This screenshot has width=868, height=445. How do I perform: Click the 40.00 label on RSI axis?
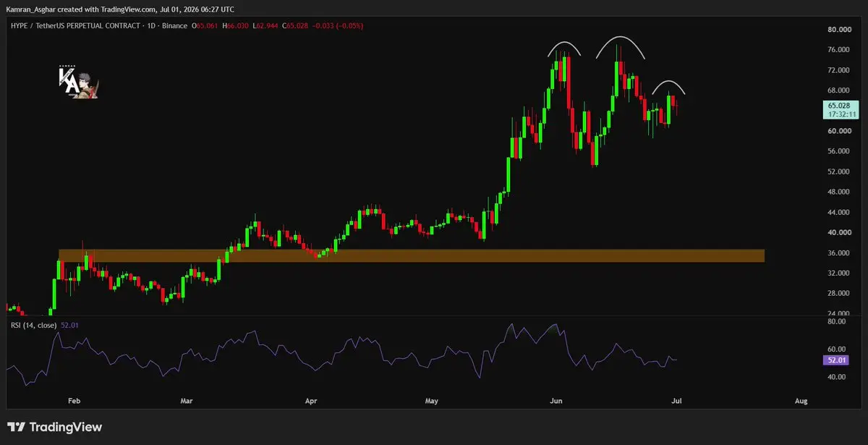click(x=838, y=378)
